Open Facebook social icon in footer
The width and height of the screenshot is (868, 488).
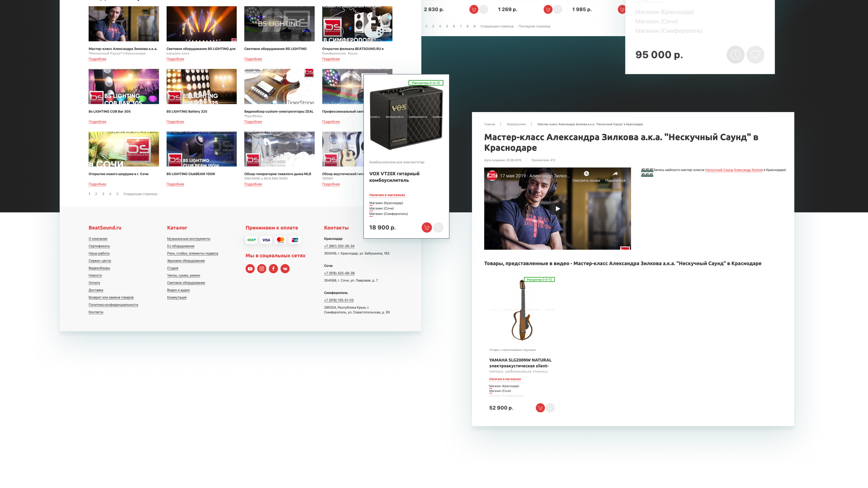pos(273,268)
